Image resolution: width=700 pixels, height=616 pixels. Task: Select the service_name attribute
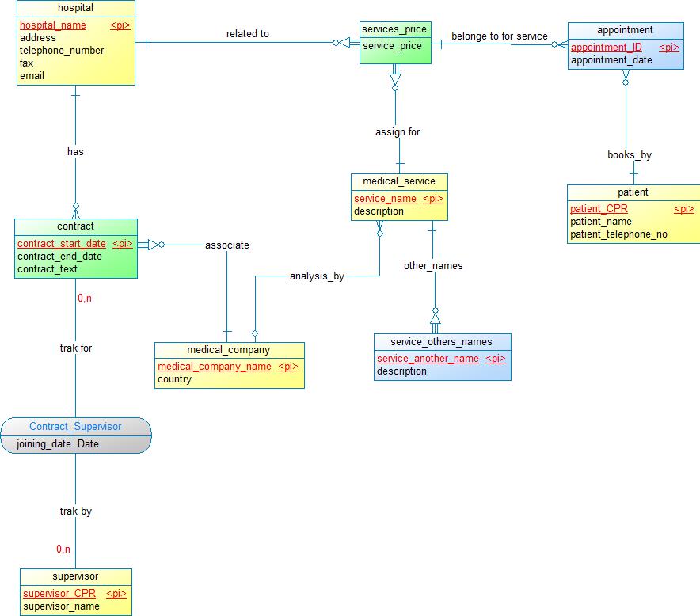[385, 199]
